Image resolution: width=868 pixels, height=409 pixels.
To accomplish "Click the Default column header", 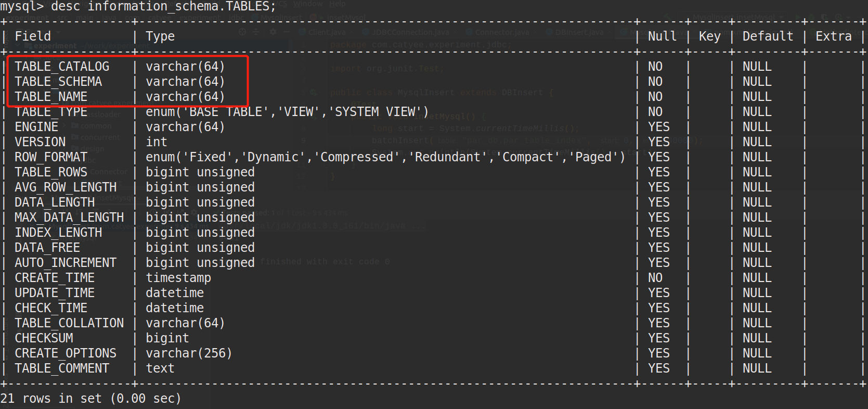I will pos(768,36).
